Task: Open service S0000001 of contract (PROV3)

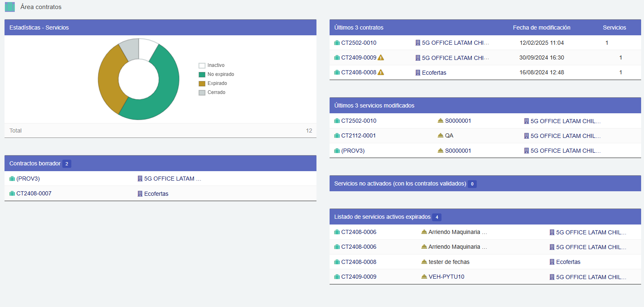Action: 458,151
